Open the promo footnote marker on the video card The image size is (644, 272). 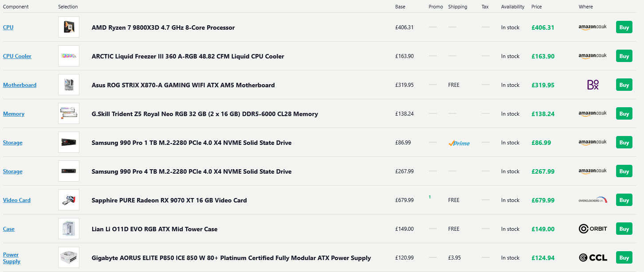[x=430, y=197]
